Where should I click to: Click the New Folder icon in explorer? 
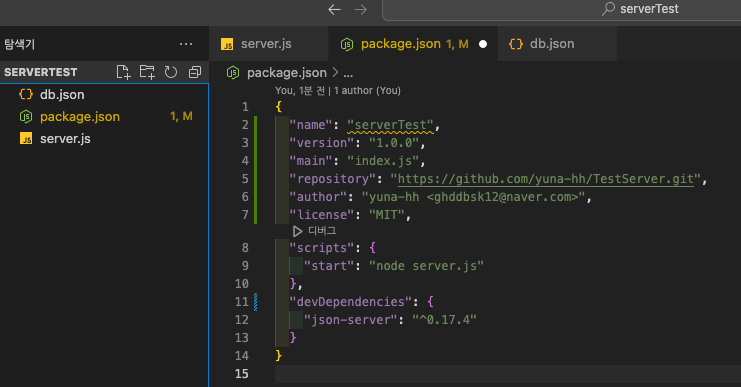[147, 72]
